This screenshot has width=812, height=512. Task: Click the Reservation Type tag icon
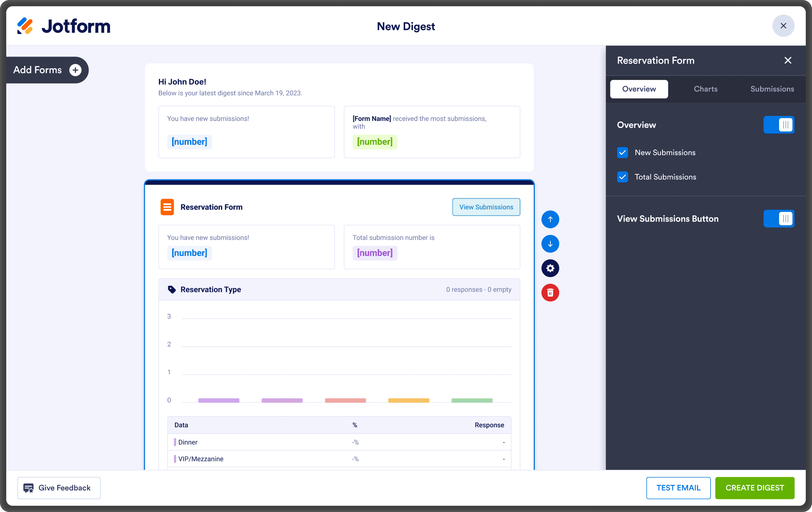172,290
